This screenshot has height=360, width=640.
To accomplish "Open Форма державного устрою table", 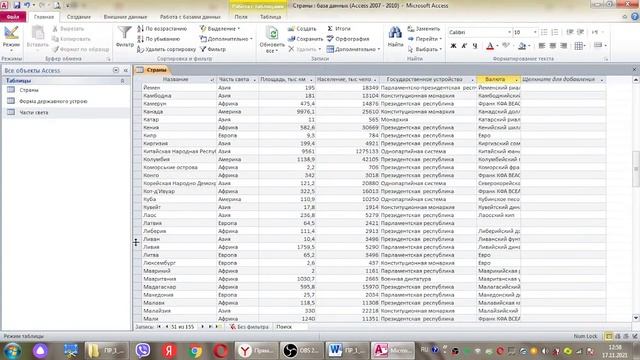I will 53,101.
